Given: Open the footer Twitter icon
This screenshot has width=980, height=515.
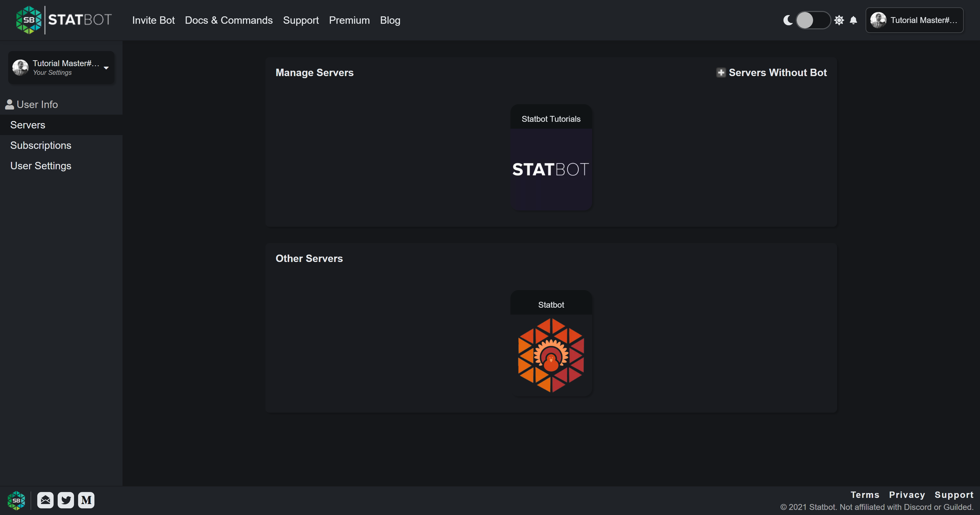Looking at the screenshot, I should (x=66, y=500).
